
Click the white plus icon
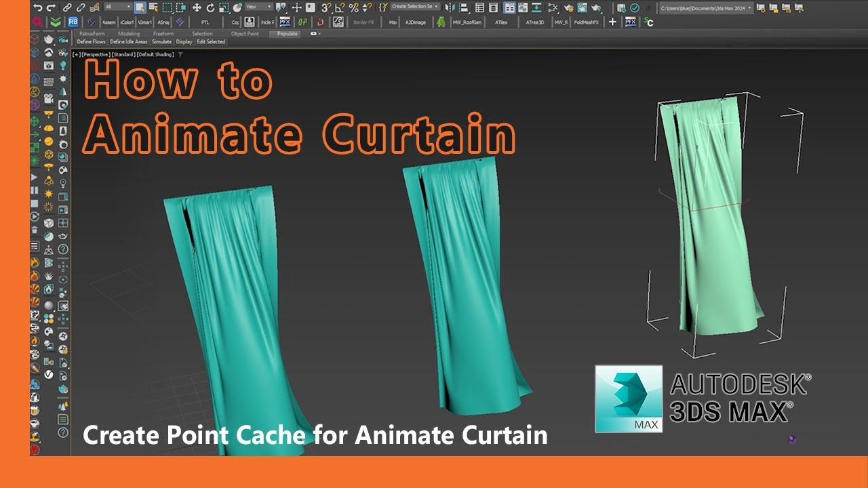coord(612,22)
